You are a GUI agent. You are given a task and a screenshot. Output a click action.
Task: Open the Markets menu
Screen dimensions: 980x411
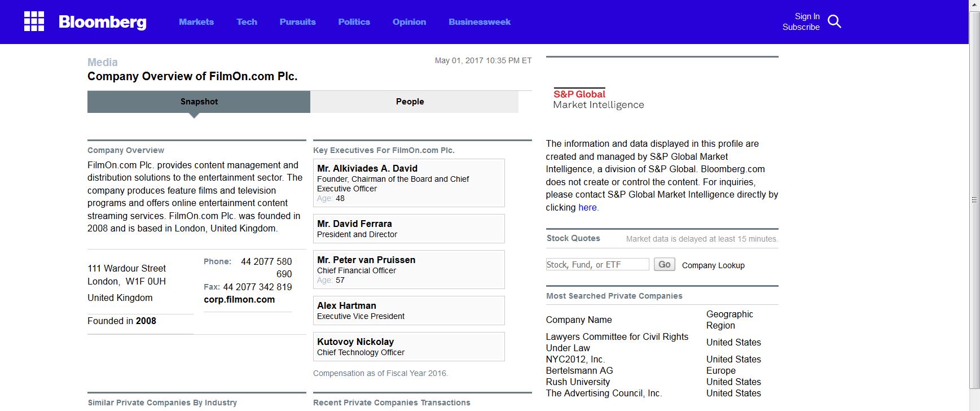[x=196, y=22]
